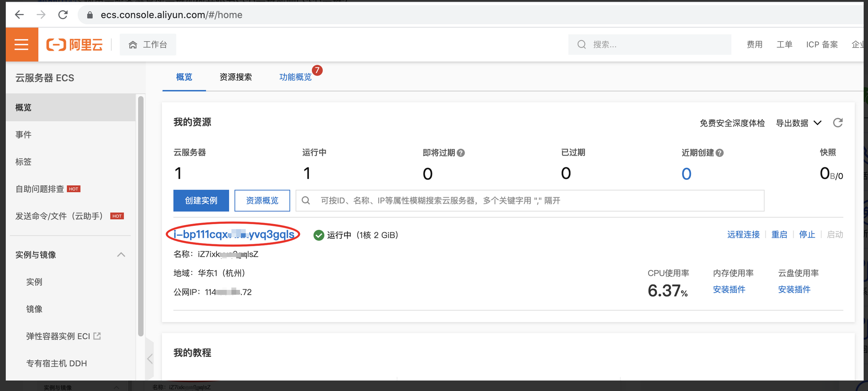Collapse the sidebar with the left arrow handle
Screen dimensions: 868x391
click(150, 358)
